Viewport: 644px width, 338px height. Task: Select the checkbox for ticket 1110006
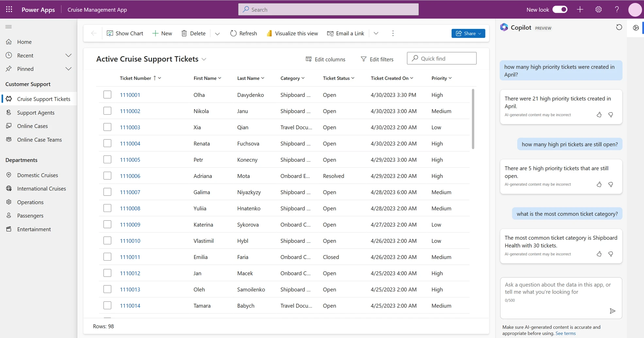tap(107, 175)
